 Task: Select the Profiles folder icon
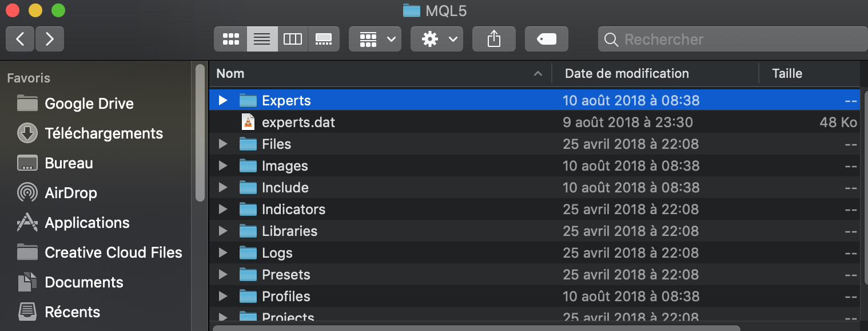coord(248,296)
